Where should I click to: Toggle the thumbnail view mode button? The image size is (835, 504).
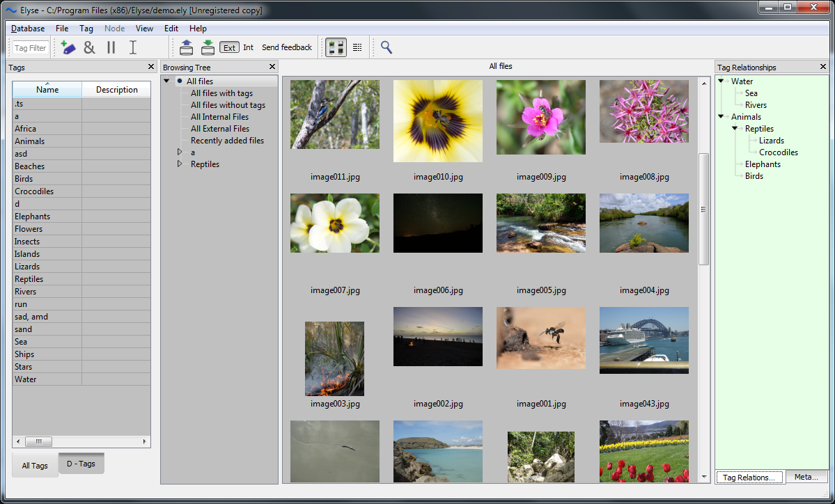click(336, 47)
